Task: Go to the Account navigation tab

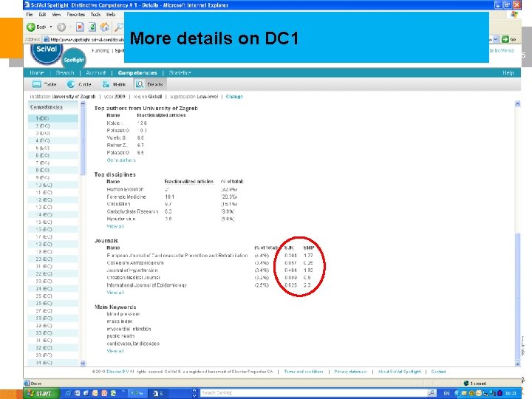Action: 95,72
